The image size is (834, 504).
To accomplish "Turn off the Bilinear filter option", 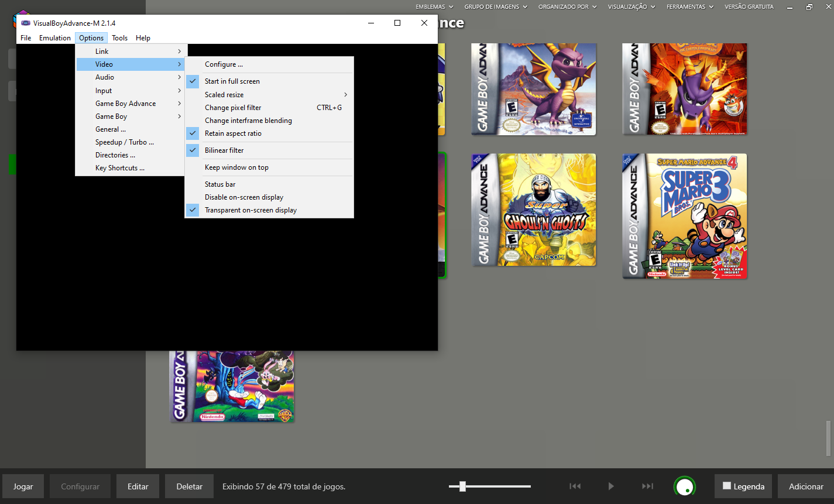I will (x=269, y=150).
